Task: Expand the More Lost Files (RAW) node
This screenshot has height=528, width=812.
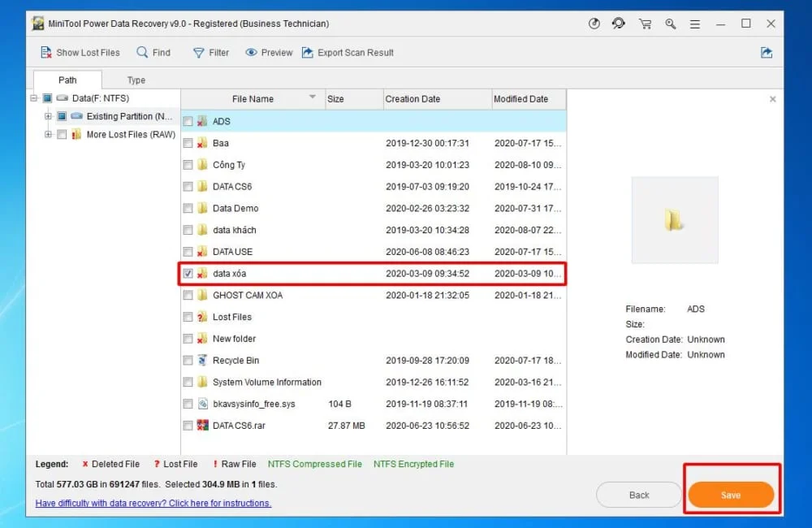Action: pos(48,134)
